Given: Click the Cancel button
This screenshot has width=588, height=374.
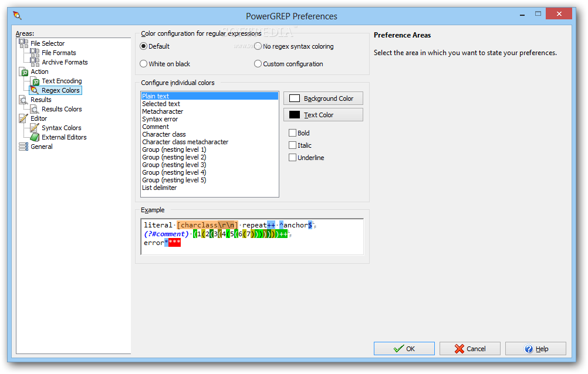Looking at the screenshot, I should [x=470, y=349].
